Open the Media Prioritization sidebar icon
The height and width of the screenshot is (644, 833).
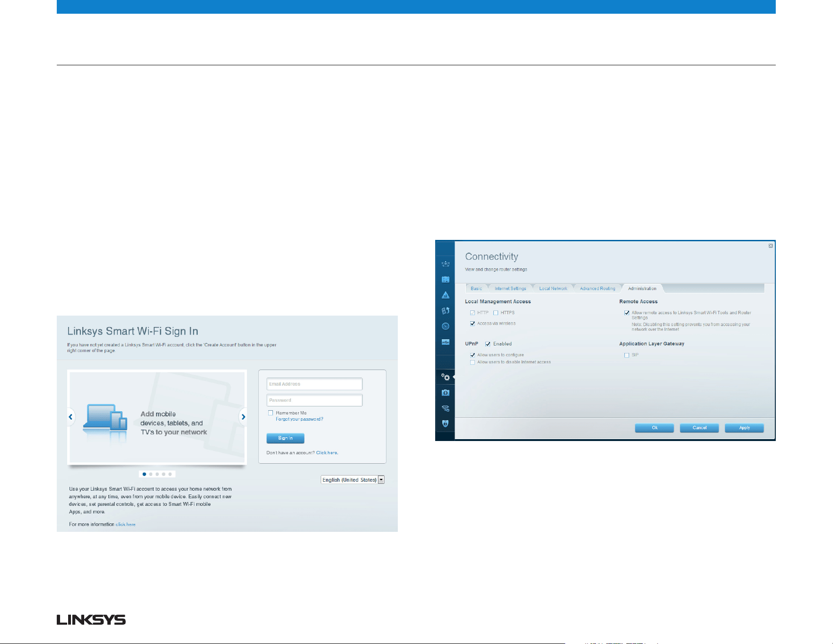click(x=445, y=311)
